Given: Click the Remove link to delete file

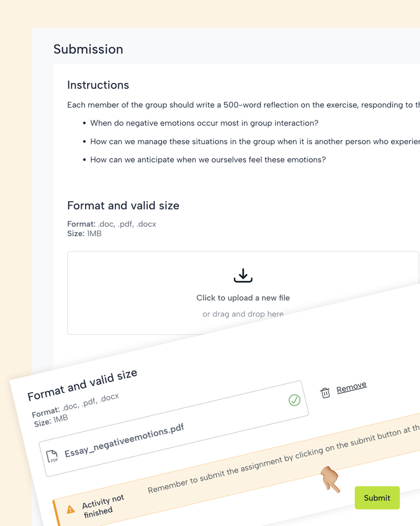Looking at the screenshot, I should [x=351, y=387].
